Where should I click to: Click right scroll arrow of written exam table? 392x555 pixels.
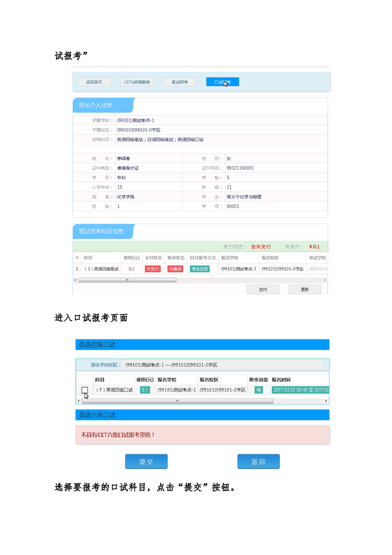[x=325, y=280]
